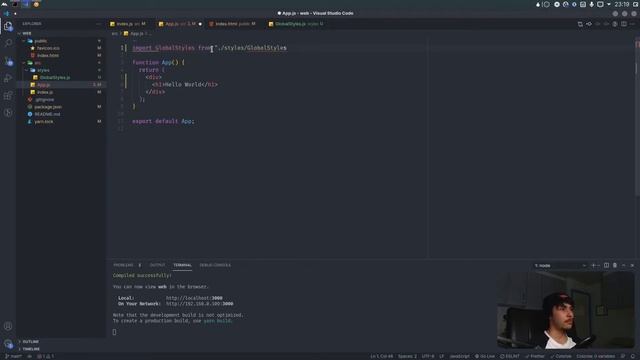
Task: Click the App.js breadcrumb item
Action: click(133, 34)
